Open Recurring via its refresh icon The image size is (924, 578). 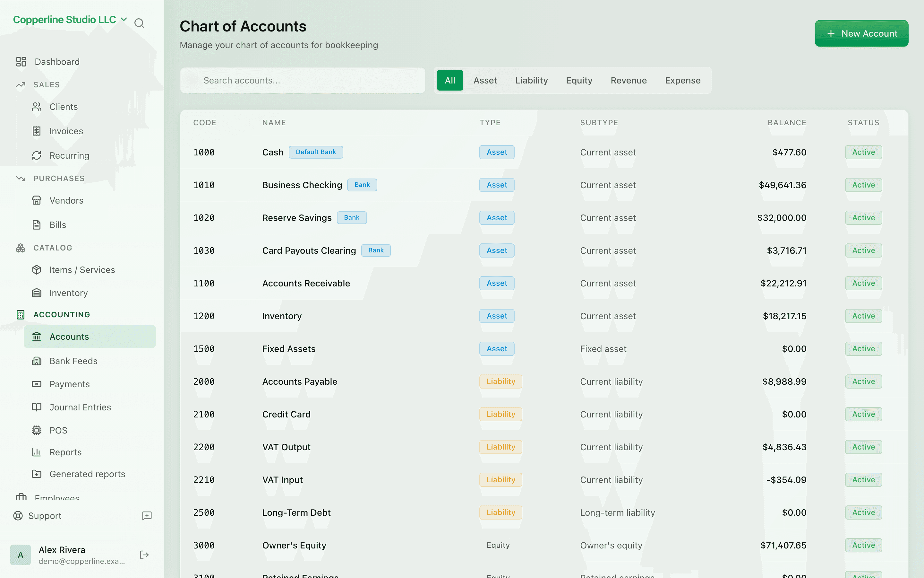point(37,156)
